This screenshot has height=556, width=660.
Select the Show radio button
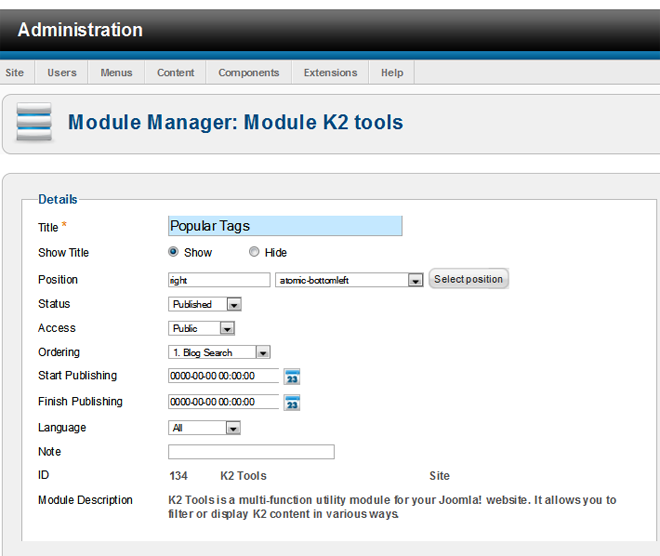(174, 253)
